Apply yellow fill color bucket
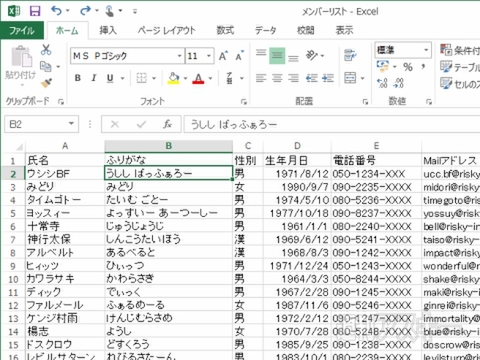 click(x=174, y=78)
